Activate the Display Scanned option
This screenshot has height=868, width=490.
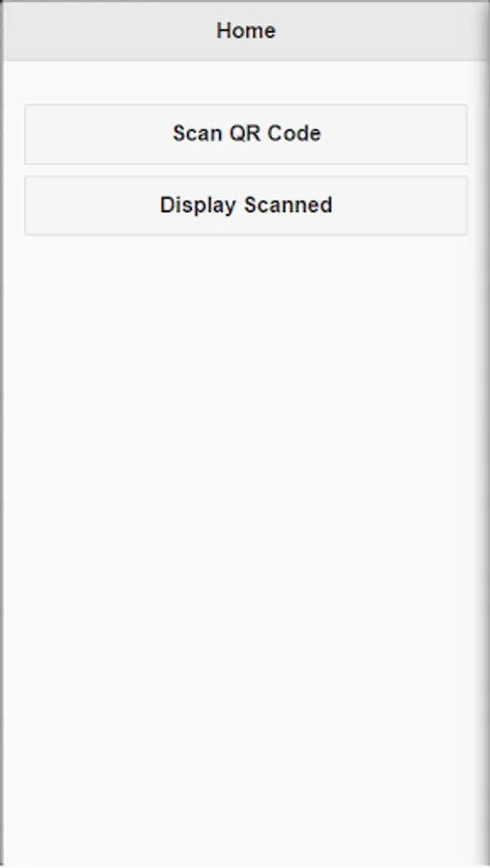pos(246,205)
